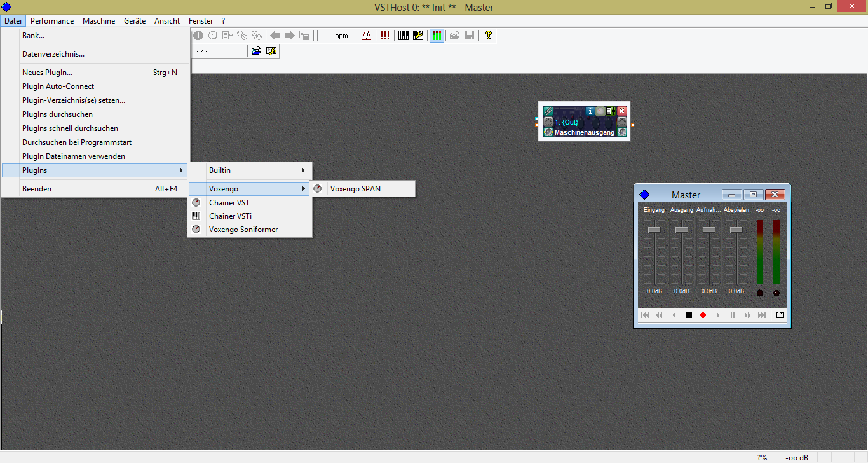The image size is (868, 463).
Task: Open the Performance menu
Action: click(52, 21)
